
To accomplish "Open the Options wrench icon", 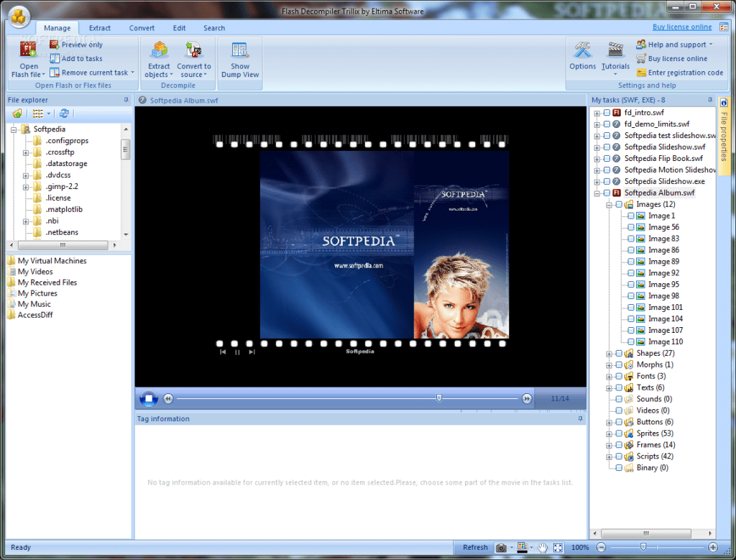I will [x=582, y=50].
